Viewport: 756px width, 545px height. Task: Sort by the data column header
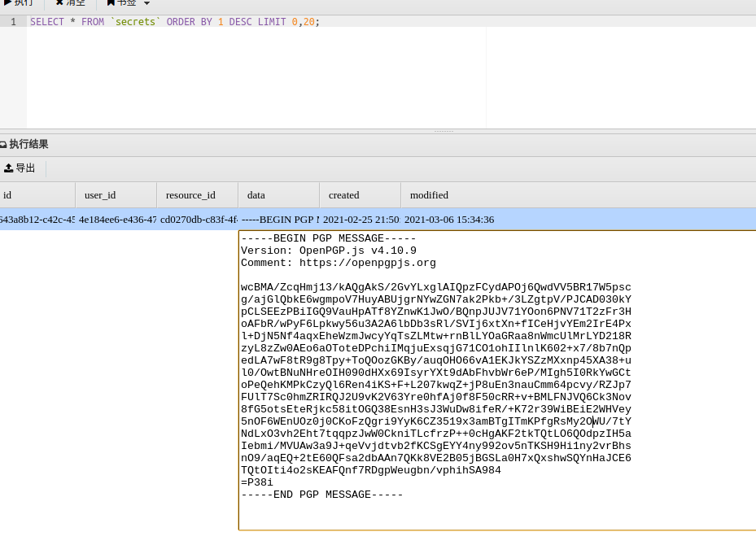278,195
